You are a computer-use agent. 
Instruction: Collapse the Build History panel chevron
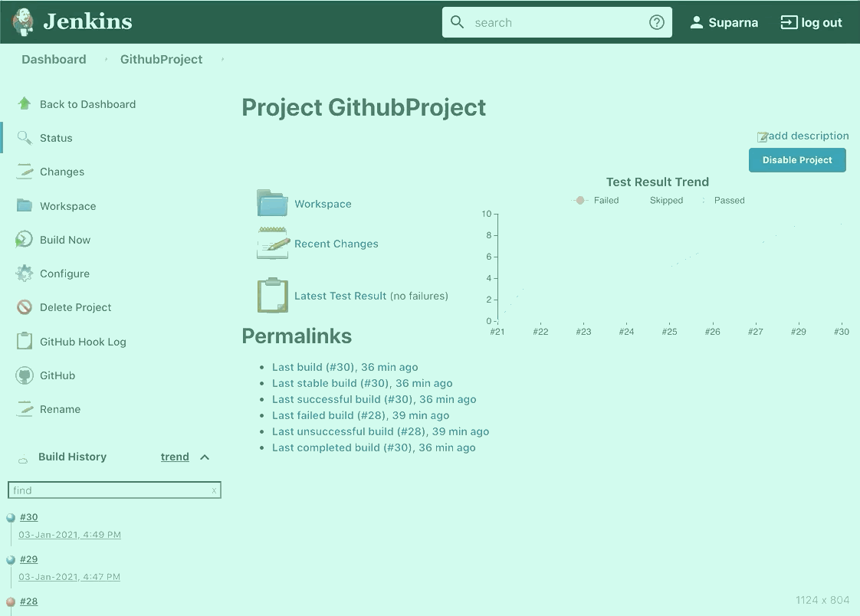[x=205, y=457]
